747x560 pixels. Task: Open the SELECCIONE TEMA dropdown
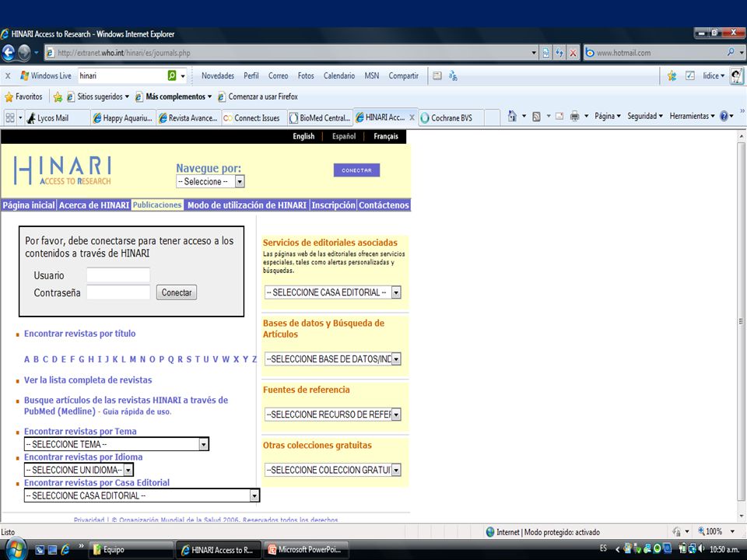pos(116,444)
